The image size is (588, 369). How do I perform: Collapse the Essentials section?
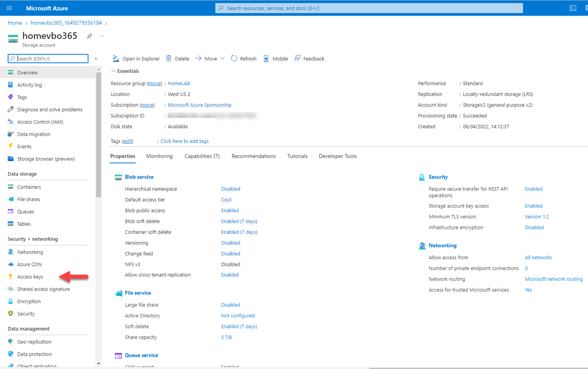(x=114, y=71)
